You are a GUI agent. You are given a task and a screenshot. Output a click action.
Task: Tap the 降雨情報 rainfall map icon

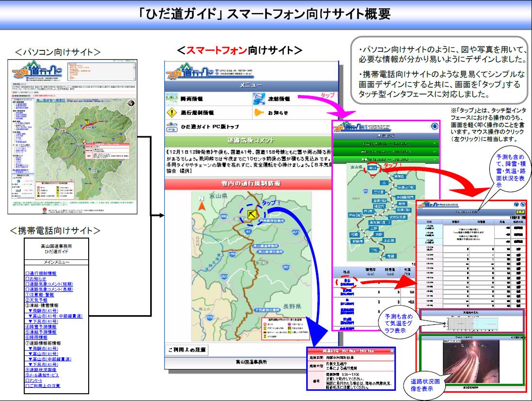point(172,98)
